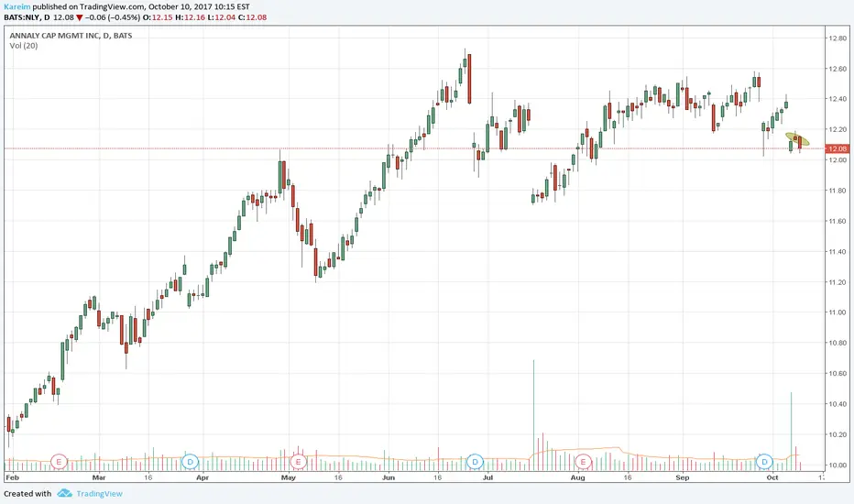Click the Mar date axis label
The height and width of the screenshot is (504, 854).
coord(99,477)
